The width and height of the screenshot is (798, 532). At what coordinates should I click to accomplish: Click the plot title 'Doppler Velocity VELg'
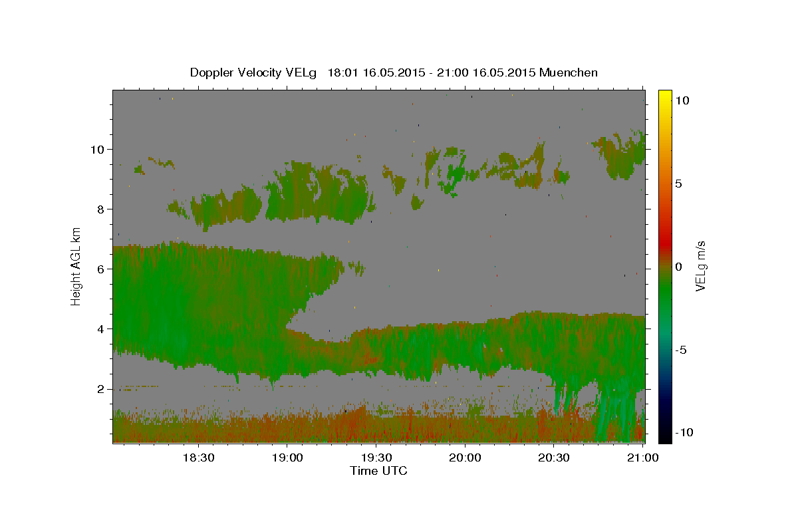pyautogui.click(x=253, y=72)
